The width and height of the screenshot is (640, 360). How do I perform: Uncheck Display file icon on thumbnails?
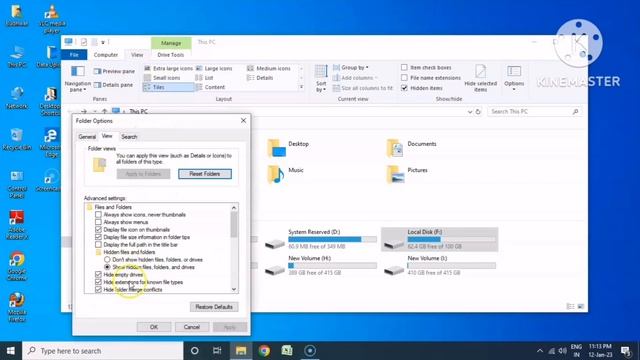pos(98,229)
